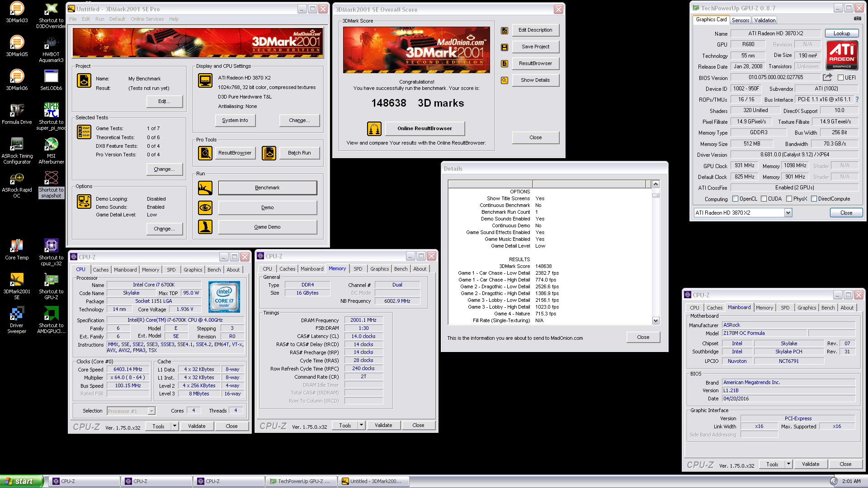The image size is (868, 488).
Task: Expand the Tools arrow in Mainboard tab window
Action: click(x=788, y=464)
